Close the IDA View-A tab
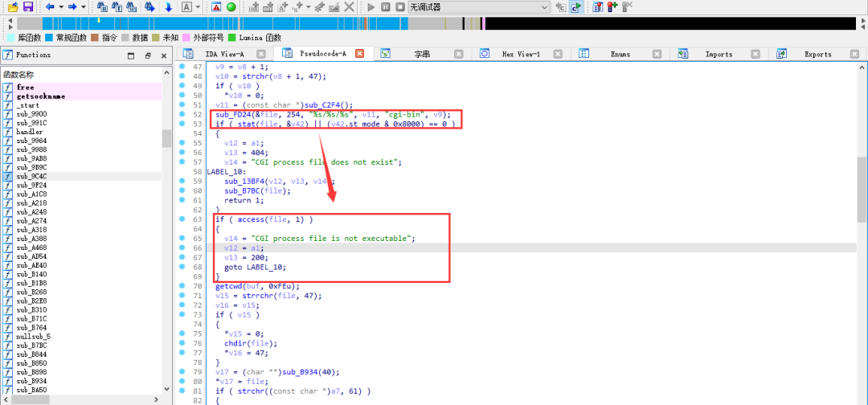This screenshot has height=405, width=868. click(x=260, y=54)
